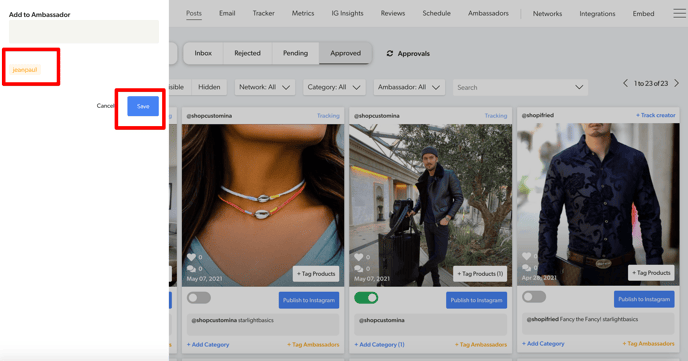This screenshot has height=361, width=688.
Task: Click comments icon on leather jacket post
Action: pos(359,268)
